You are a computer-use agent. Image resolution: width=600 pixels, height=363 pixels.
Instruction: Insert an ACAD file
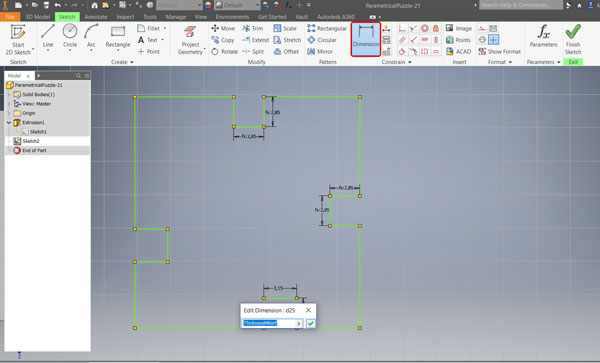[458, 51]
